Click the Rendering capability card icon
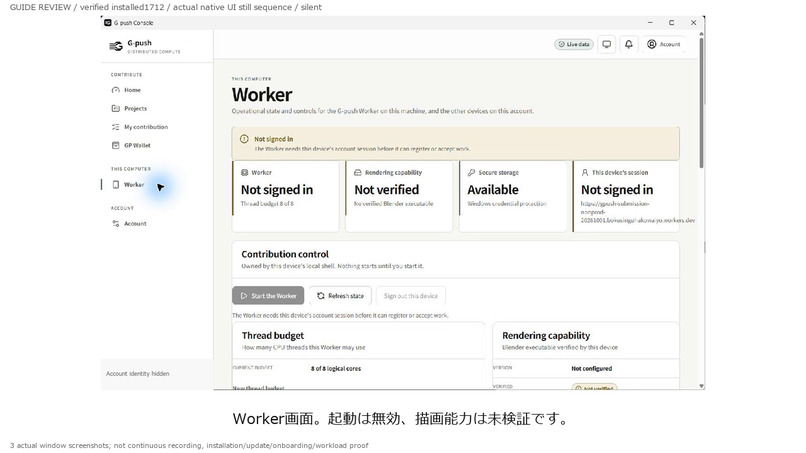This screenshot has height=453, width=806. 358,173
